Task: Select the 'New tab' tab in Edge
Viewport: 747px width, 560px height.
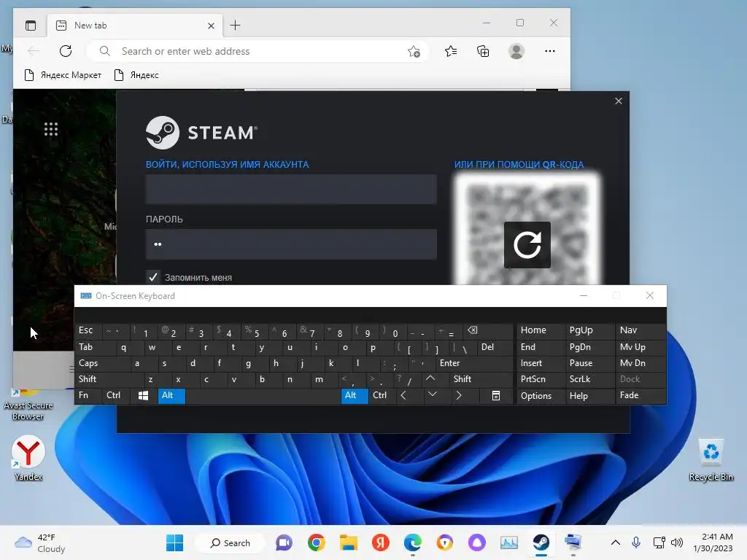Action: coord(135,26)
